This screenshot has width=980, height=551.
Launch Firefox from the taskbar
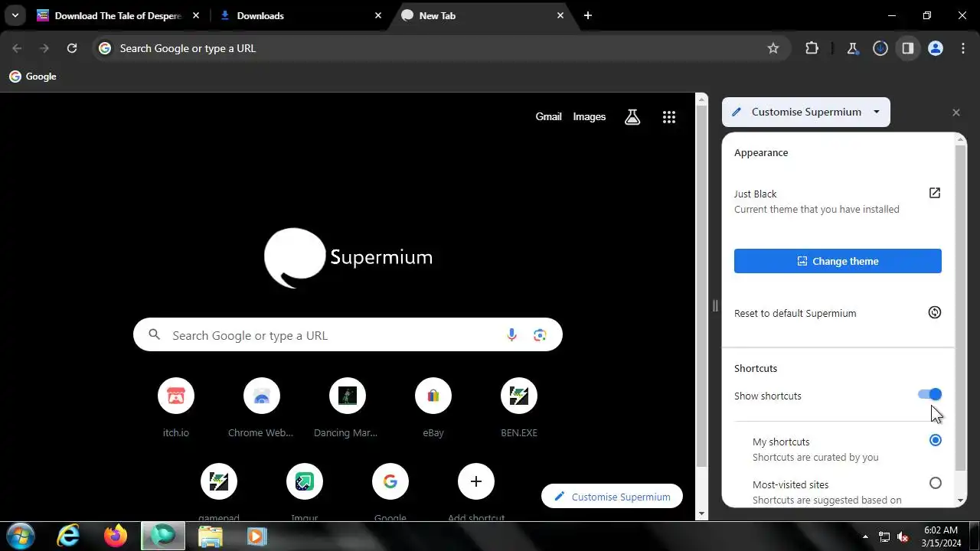pyautogui.click(x=116, y=536)
